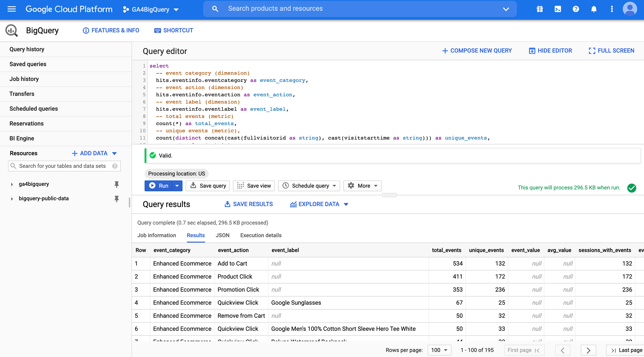Image resolution: width=644 pixels, height=357 pixels.
Task: Activate Cloud Shell terminal icon
Action: tap(558, 9)
